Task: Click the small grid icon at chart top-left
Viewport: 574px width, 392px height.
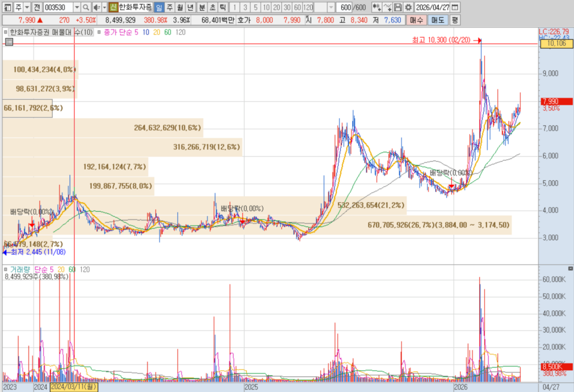Action: [x=9, y=42]
